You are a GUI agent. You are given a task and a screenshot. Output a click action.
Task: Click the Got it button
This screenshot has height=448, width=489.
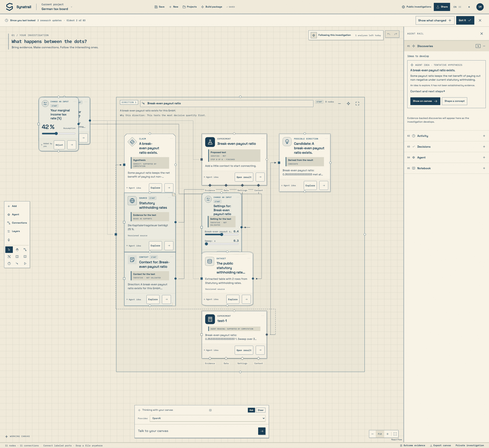click(465, 20)
